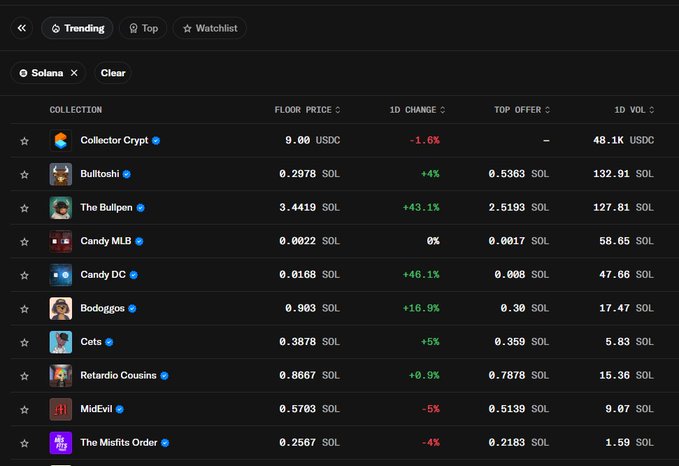Click verified badge next to The Bullpen
Image resolution: width=679 pixels, height=466 pixels.
(140, 208)
